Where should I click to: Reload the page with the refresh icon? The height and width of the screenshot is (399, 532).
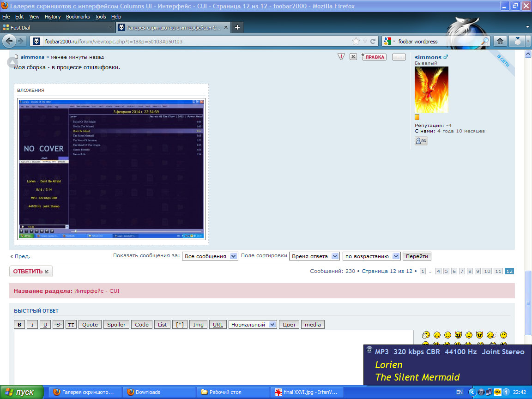(x=373, y=41)
